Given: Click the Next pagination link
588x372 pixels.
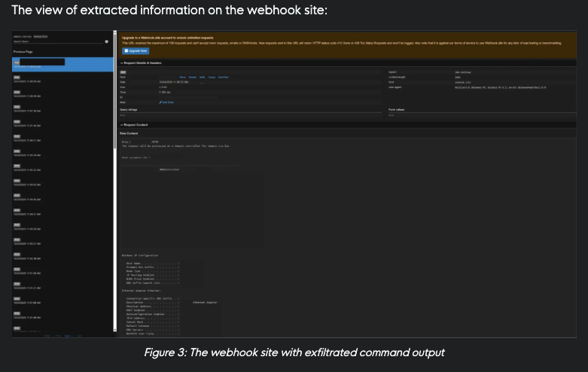Looking at the screenshot, I should 67,336.
